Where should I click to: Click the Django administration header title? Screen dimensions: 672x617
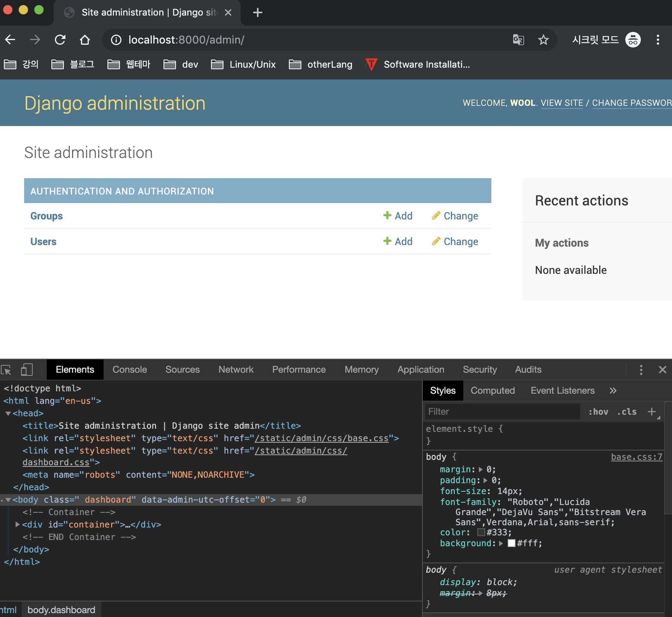point(115,103)
